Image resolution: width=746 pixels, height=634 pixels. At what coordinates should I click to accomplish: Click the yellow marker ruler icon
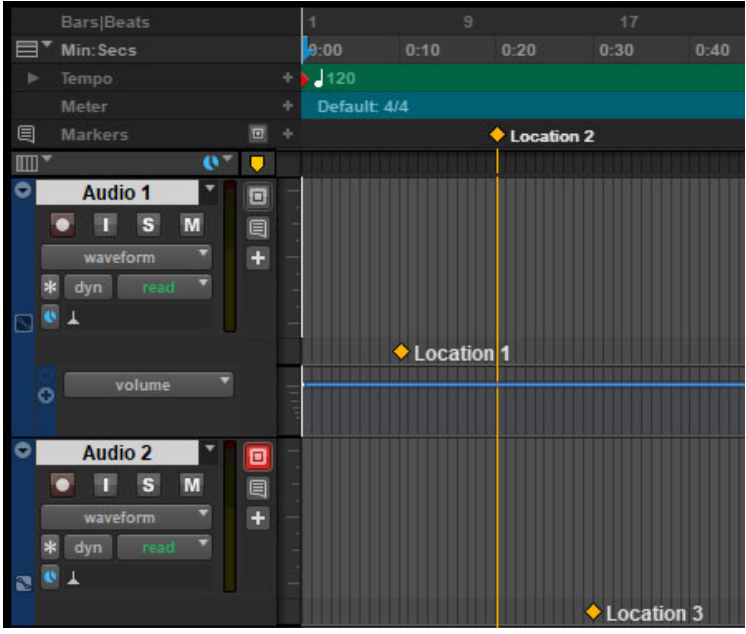257,163
